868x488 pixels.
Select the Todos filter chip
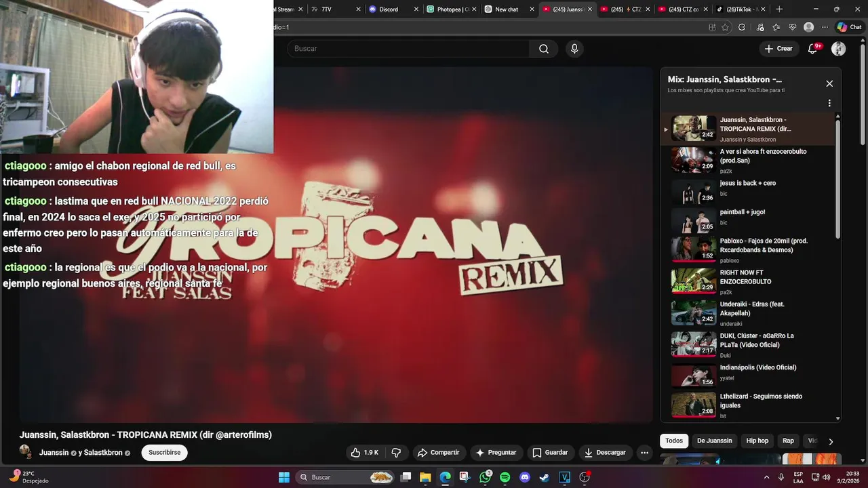[x=674, y=441]
